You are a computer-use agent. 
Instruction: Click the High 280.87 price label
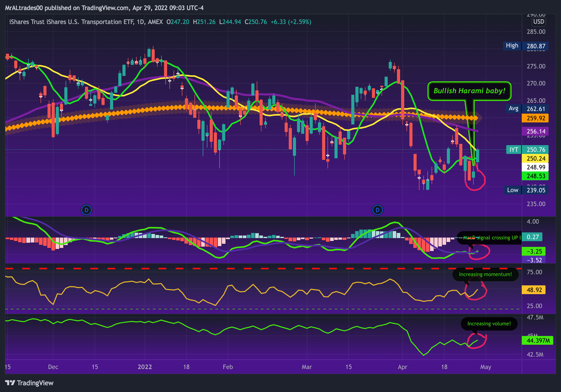tap(525, 46)
